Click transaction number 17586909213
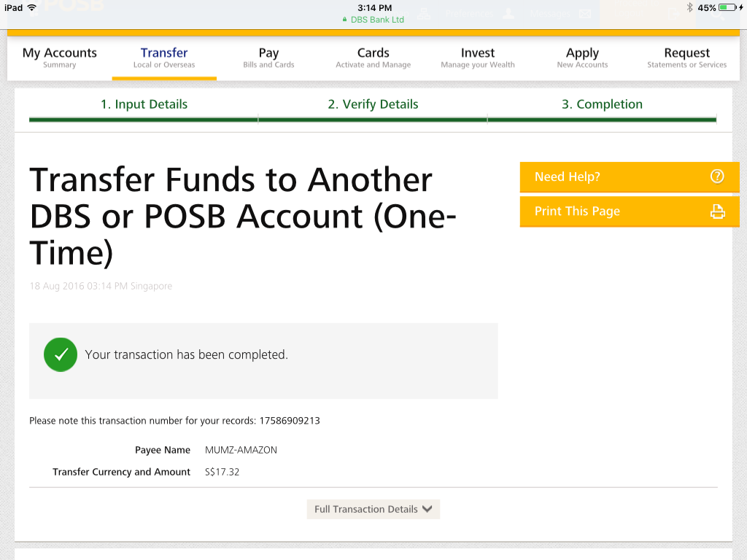 pyautogui.click(x=290, y=421)
